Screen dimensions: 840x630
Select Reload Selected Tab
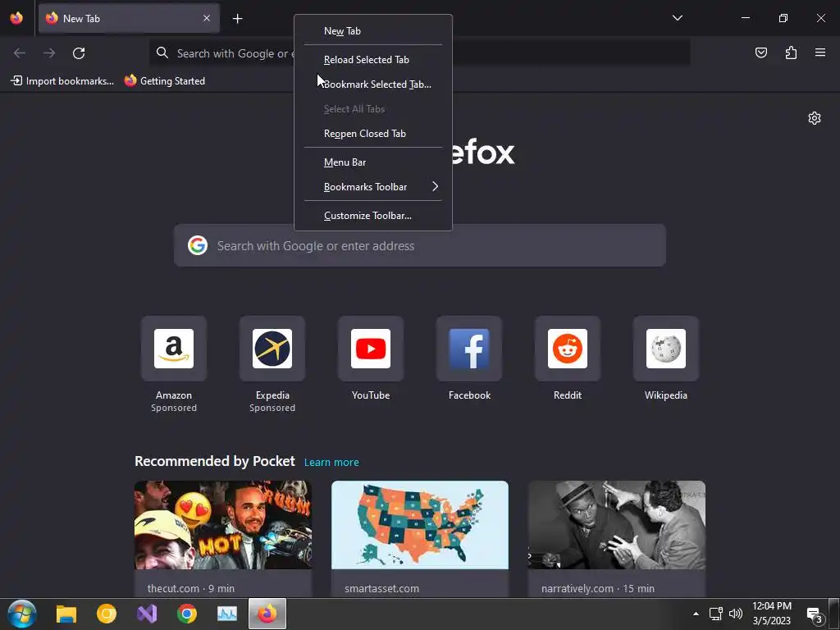pos(373,60)
